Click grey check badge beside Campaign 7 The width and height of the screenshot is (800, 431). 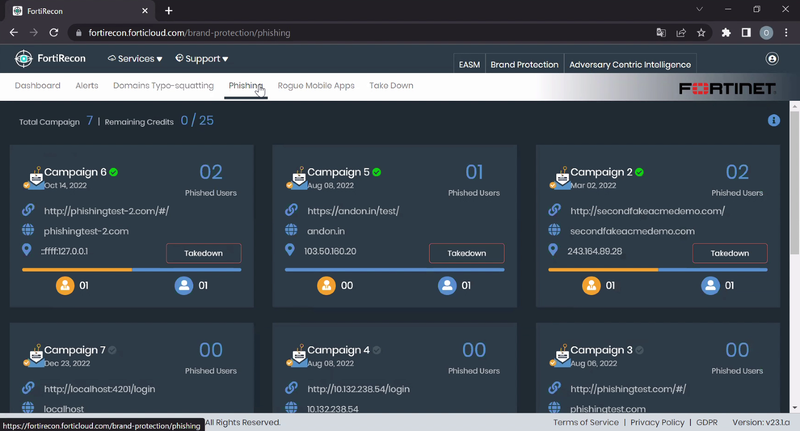click(112, 350)
